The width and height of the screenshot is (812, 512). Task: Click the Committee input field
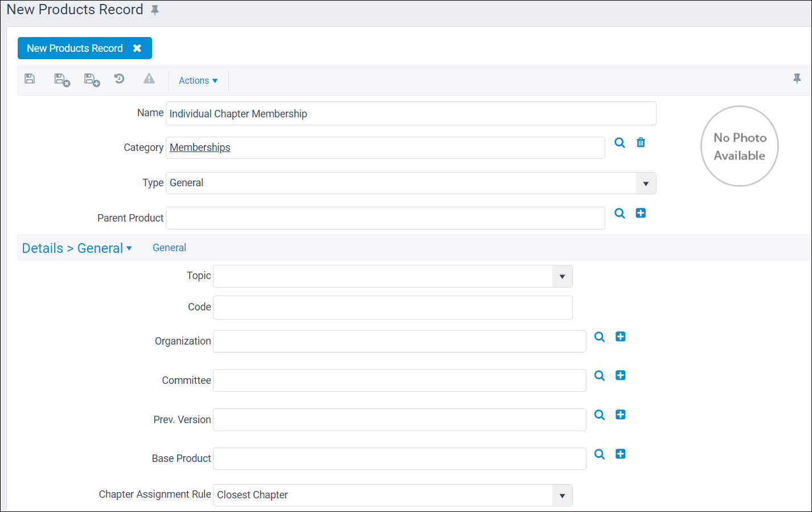[400, 380]
